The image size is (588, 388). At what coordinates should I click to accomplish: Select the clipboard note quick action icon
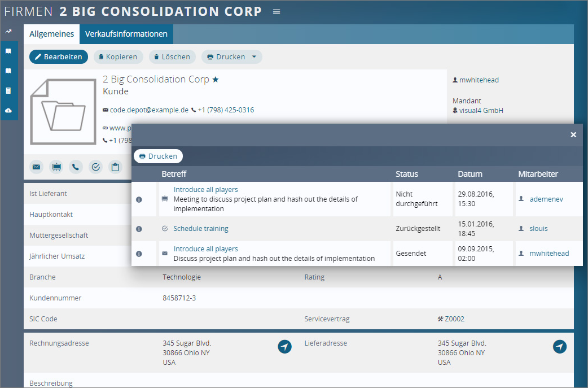(115, 167)
